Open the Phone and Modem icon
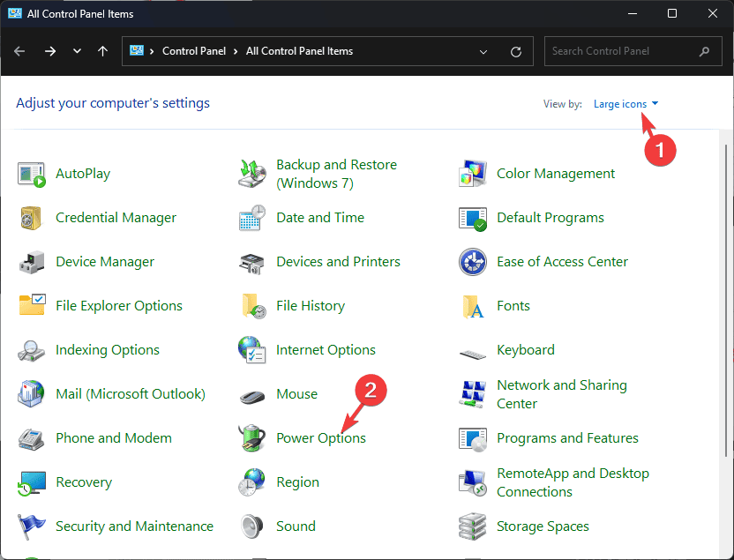734x560 pixels. coord(32,439)
